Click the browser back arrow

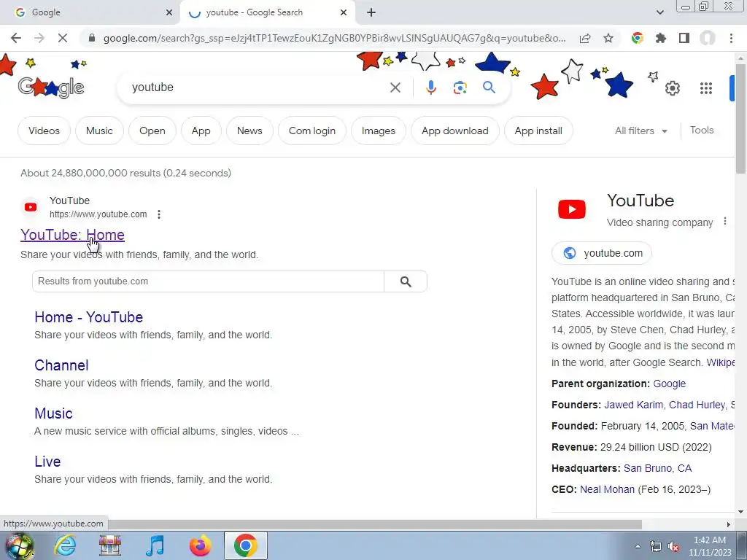pos(16,38)
